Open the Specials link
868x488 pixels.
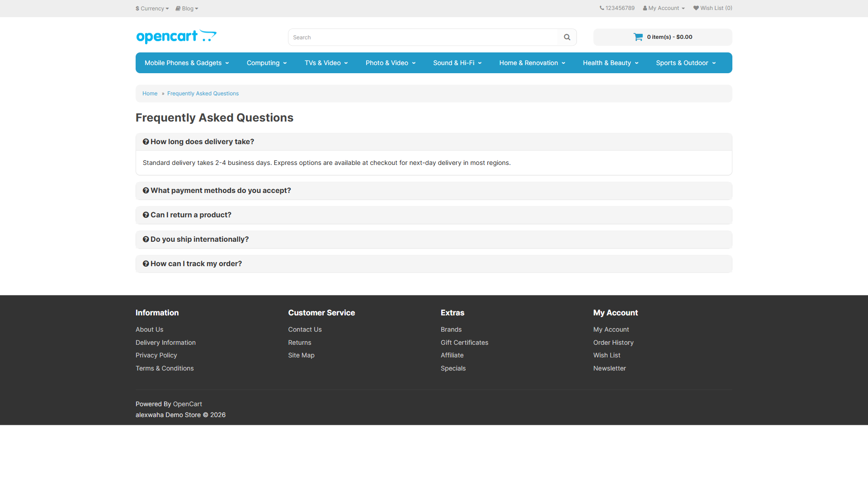click(x=453, y=368)
